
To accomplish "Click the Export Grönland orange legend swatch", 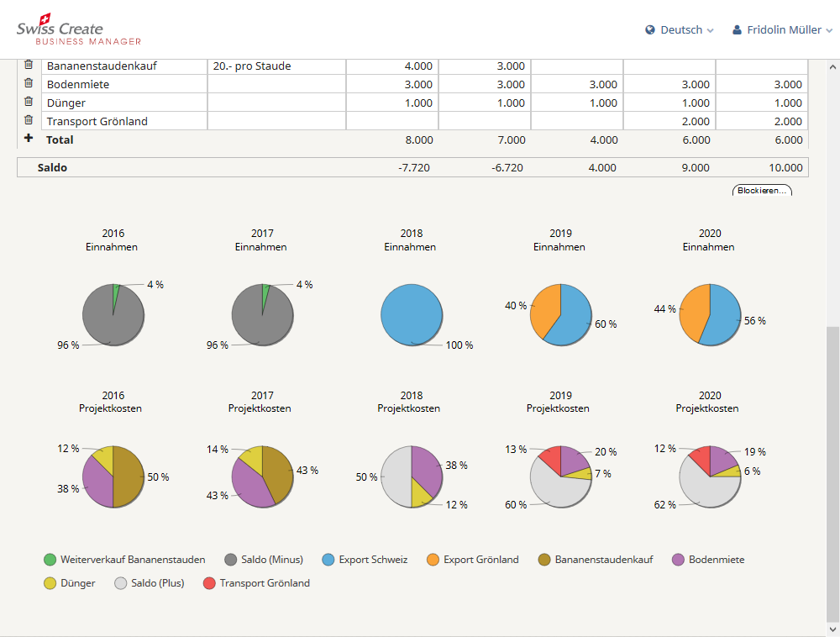I will (431, 560).
